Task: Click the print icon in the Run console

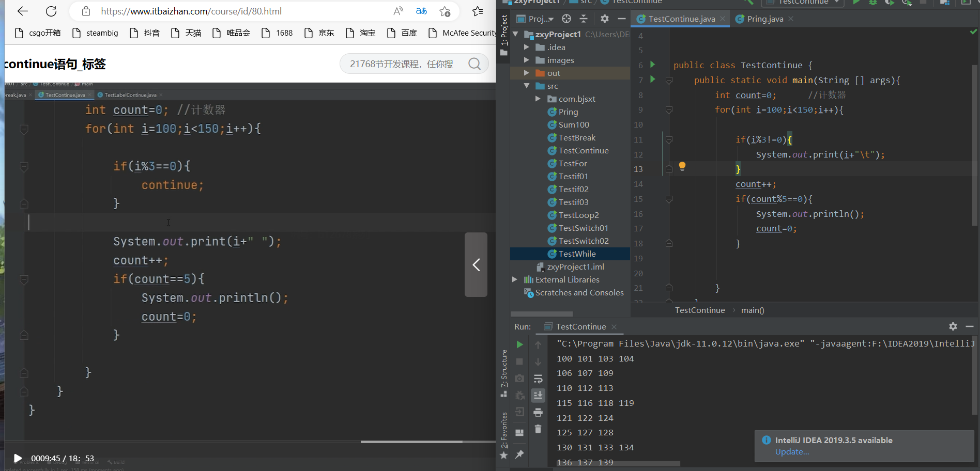Action: (538, 412)
